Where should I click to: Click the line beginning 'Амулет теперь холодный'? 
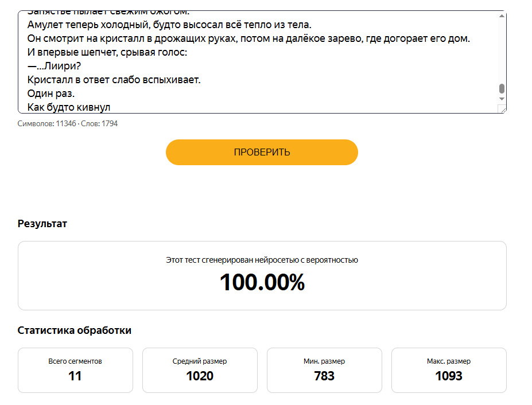pyautogui.click(x=169, y=25)
